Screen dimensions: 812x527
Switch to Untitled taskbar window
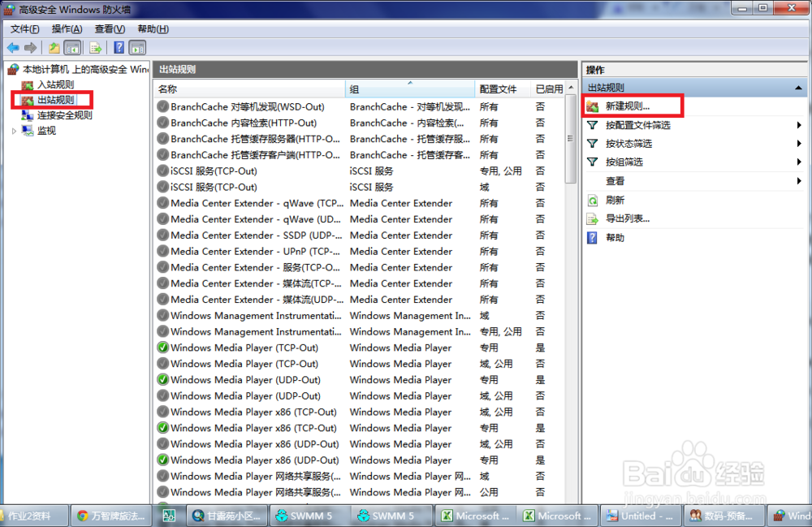tap(640, 516)
